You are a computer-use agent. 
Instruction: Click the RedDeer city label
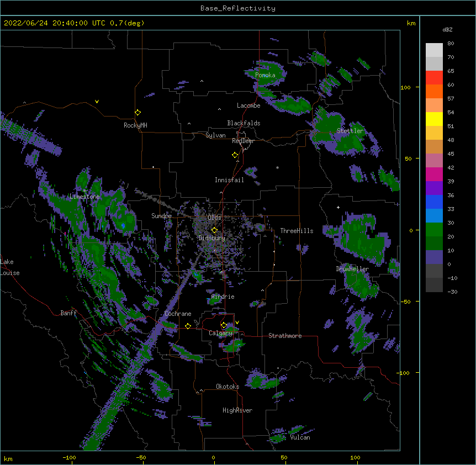click(x=243, y=141)
